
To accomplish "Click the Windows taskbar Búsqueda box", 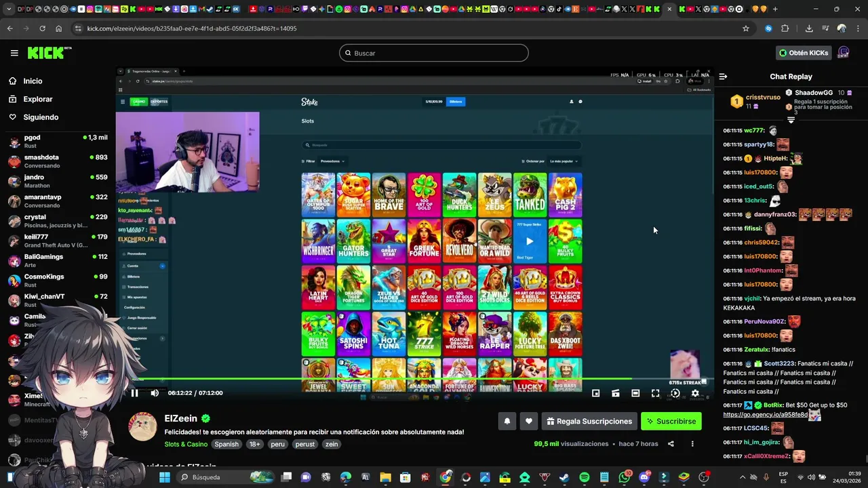I will (225, 477).
